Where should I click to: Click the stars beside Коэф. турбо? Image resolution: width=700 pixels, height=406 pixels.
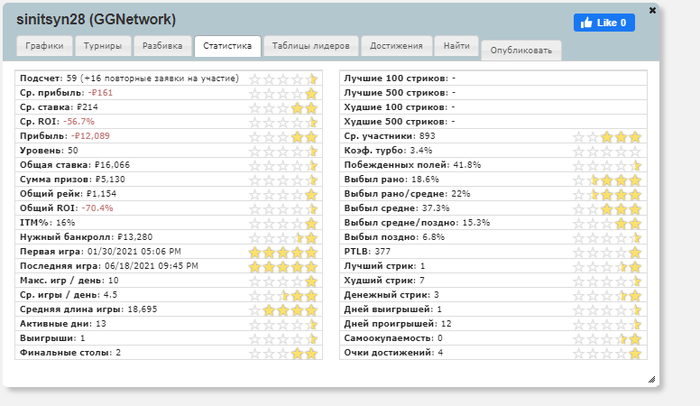click(607, 151)
